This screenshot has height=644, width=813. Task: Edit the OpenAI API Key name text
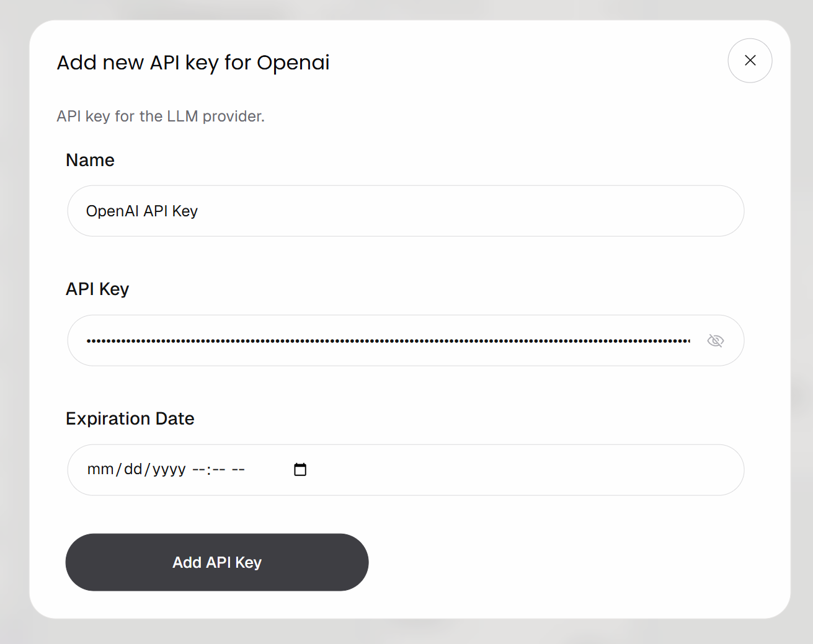[x=141, y=211]
